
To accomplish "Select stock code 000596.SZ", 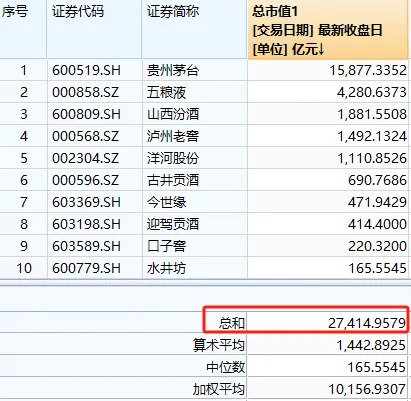I will coord(85,180).
